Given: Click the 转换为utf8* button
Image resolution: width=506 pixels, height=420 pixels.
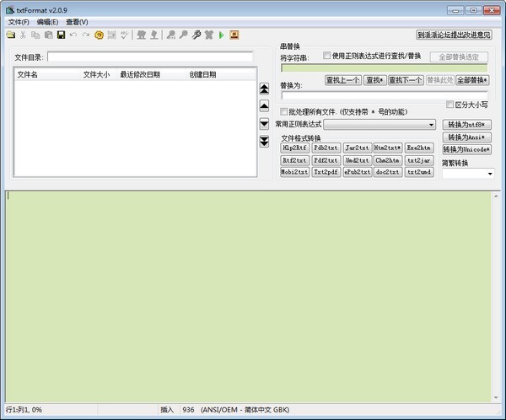Looking at the screenshot, I should point(466,125).
